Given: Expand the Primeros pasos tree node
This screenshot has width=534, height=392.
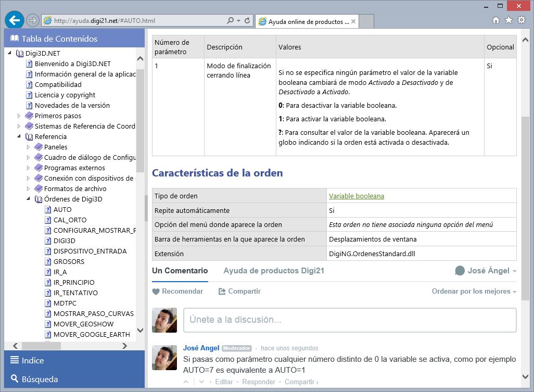Looking at the screenshot, I should click(20, 116).
